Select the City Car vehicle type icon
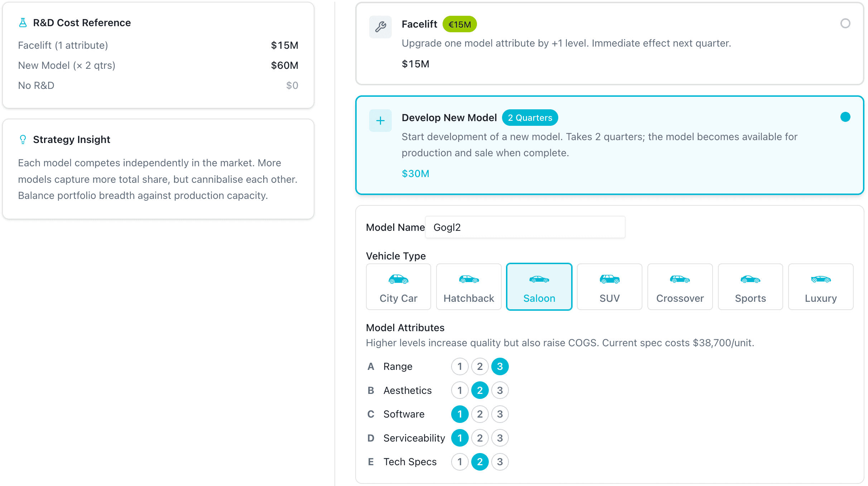The width and height of the screenshot is (868, 486). (x=398, y=280)
